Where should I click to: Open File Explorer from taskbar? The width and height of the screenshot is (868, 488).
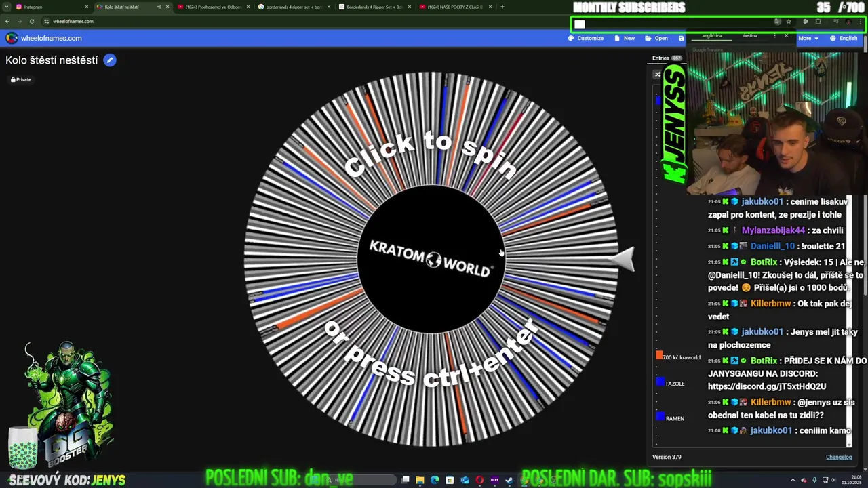coord(420,480)
